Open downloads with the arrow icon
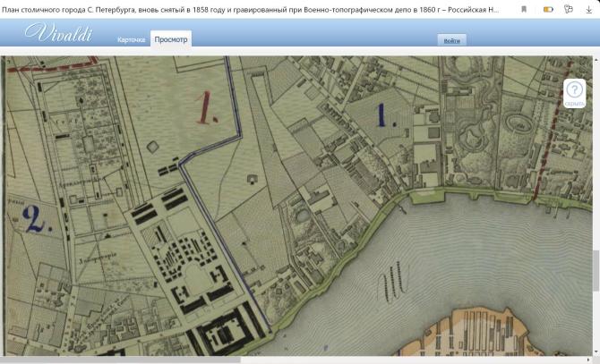The width and height of the screenshot is (600, 364). pos(588,9)
